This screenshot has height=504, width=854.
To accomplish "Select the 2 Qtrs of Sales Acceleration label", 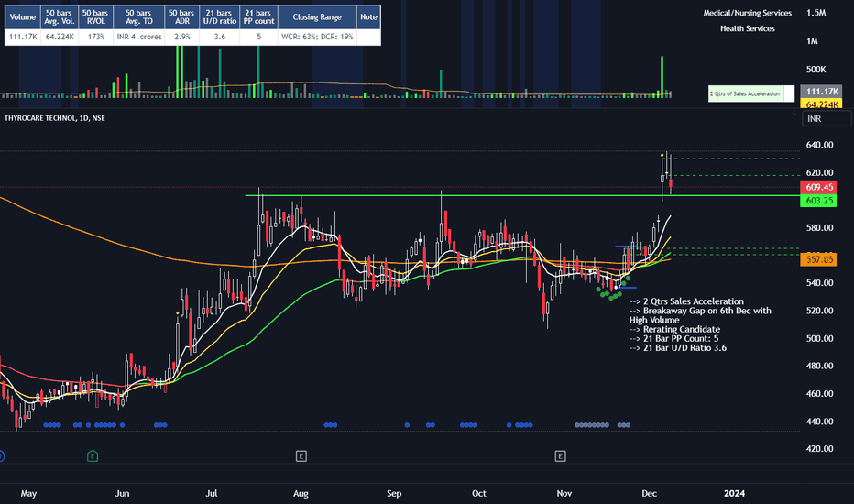I will click(745, 93).
